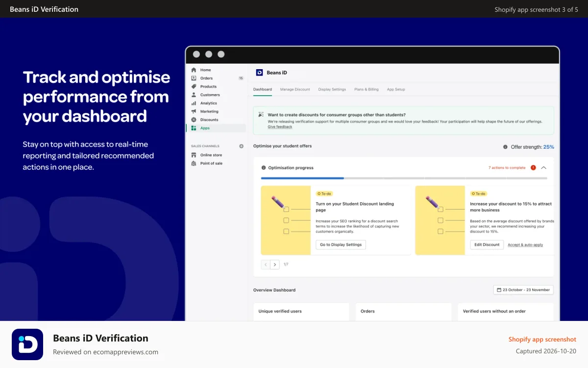This screenshot has width=588, height=368.
Task: Click the red alert icon by actions to complete
Action: [x=533, y=168]
